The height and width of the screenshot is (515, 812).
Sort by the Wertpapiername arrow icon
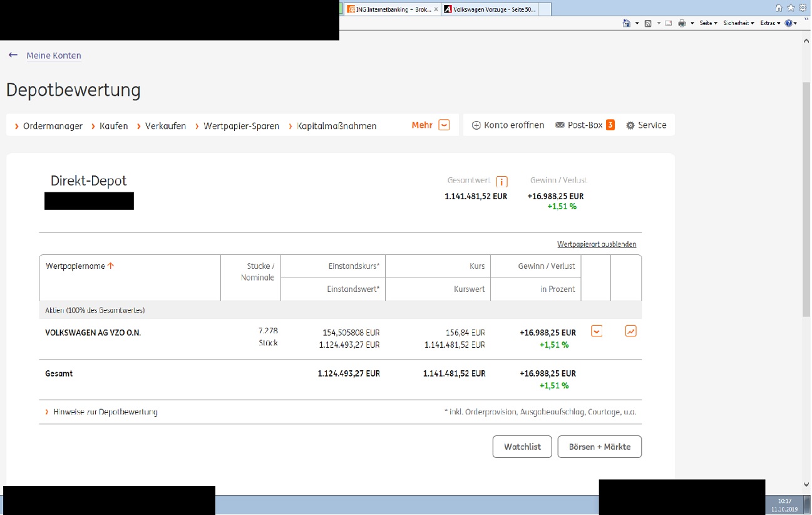pos(111,266)
